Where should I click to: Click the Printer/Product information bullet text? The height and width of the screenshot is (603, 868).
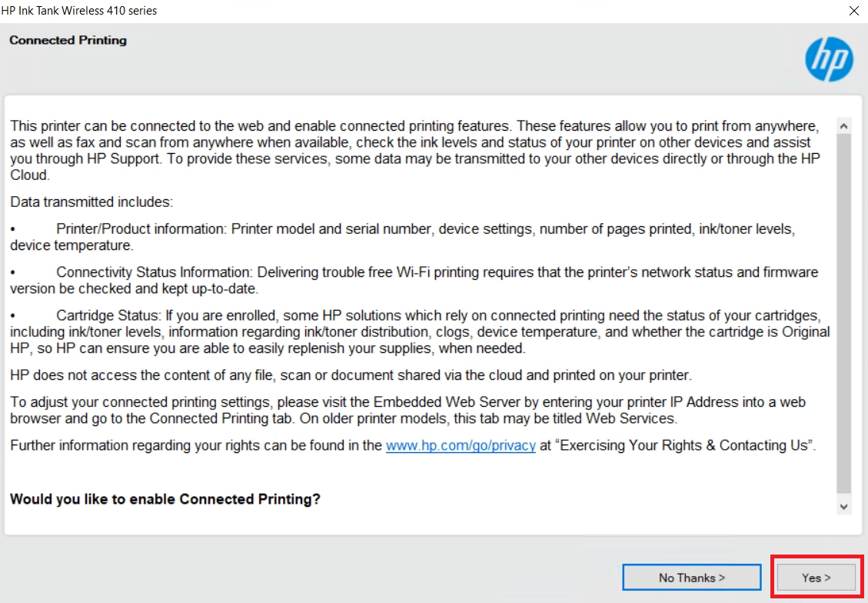click(402, 237)
